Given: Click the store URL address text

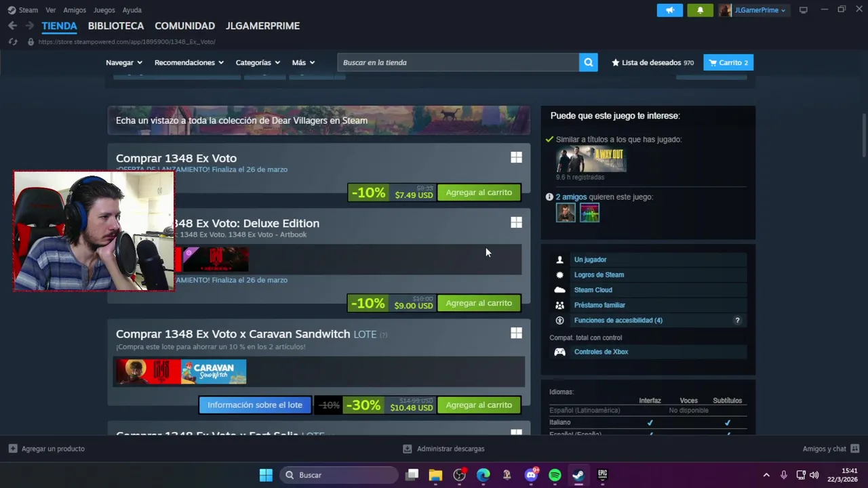Looking at the screenshot, I should pos(127,42).
